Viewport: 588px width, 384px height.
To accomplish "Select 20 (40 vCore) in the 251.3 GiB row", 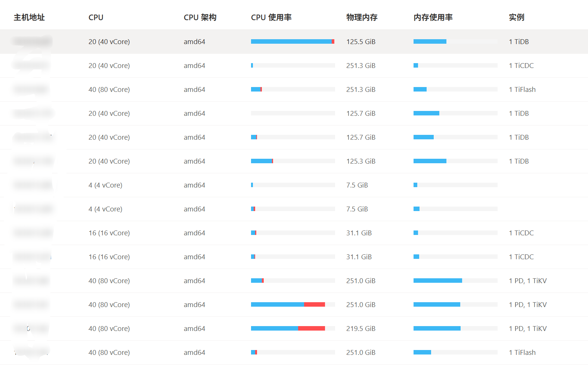I will [x=109, y=66].
